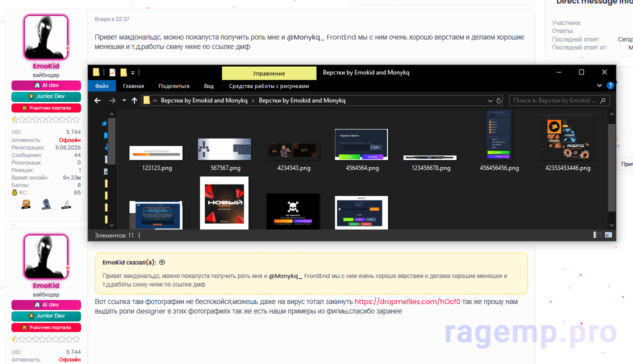This screenshot has width=633, height=364.
Task: Open Explorer help question mark
Action: pyautogui.click(x=610, y=86)
